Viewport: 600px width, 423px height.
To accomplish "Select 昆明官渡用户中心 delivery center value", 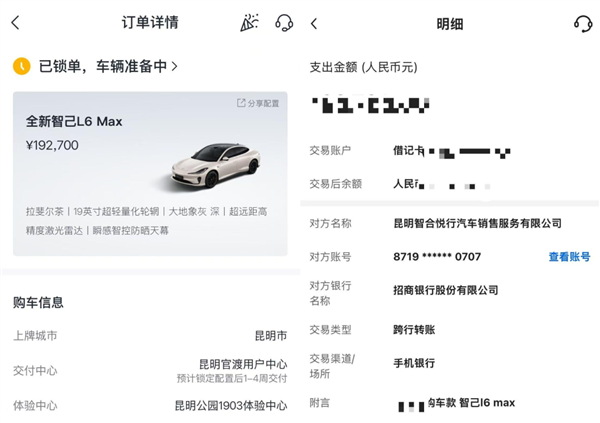I will [x=243, y=364].
